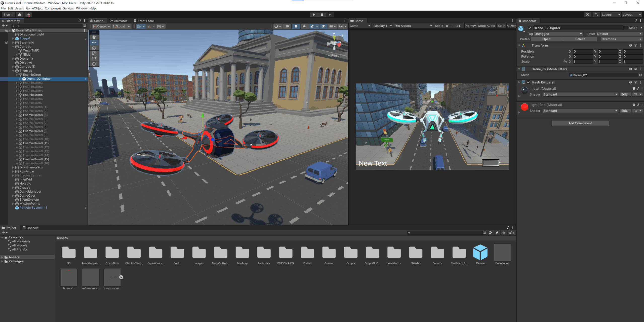Click the Step frame button
Screen dimensions: 644x322
(330, 15)
